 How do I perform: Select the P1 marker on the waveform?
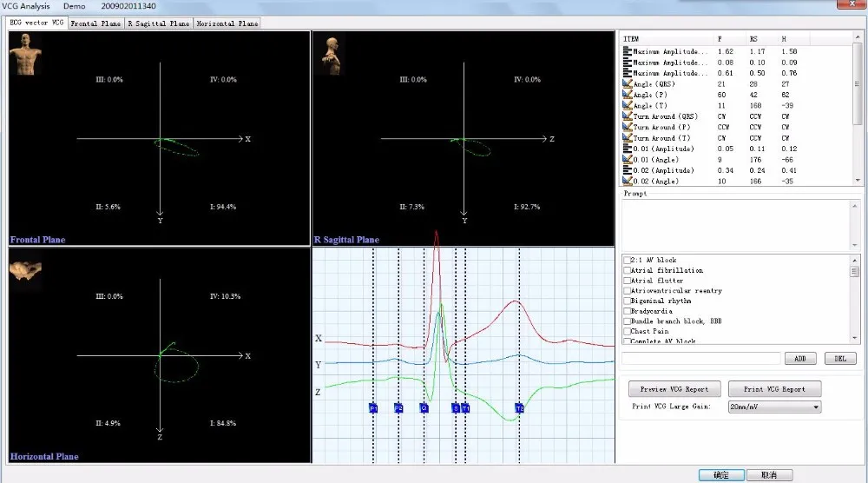(x=373, y=407)
